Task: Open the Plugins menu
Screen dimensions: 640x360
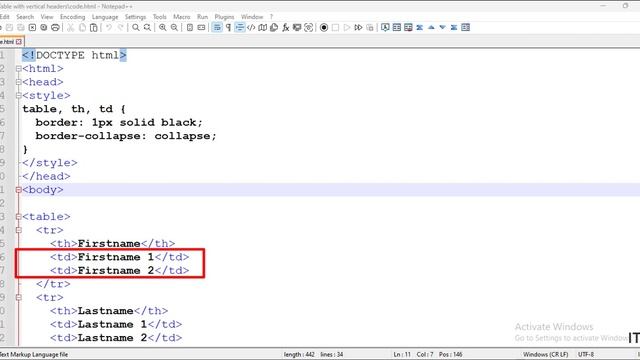Action: [224, 17]
